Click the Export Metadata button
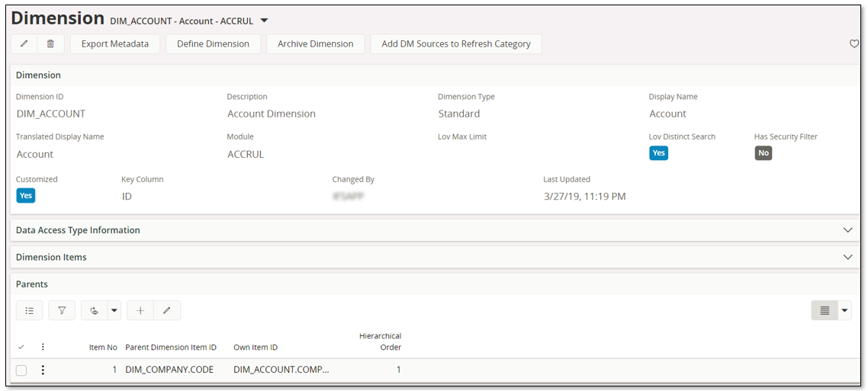Viewport: 868px width, 391px height. 115,44
